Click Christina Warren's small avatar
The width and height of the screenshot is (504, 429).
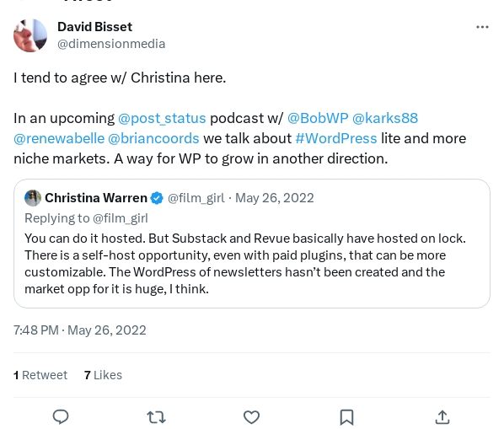pos(33,198)
